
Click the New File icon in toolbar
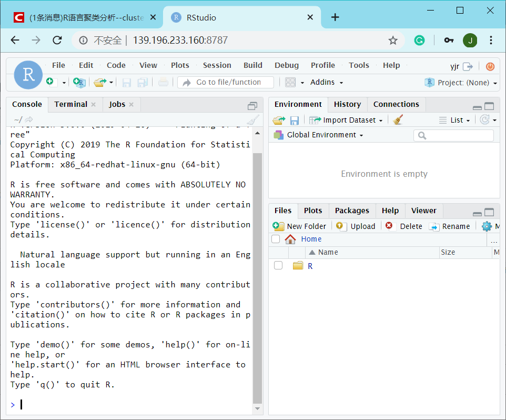click(x=50, y=82)
